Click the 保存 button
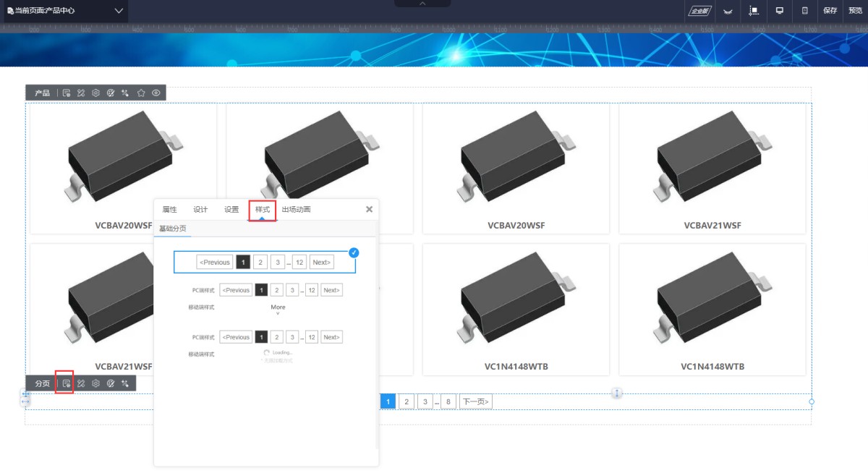 [830, 11]
